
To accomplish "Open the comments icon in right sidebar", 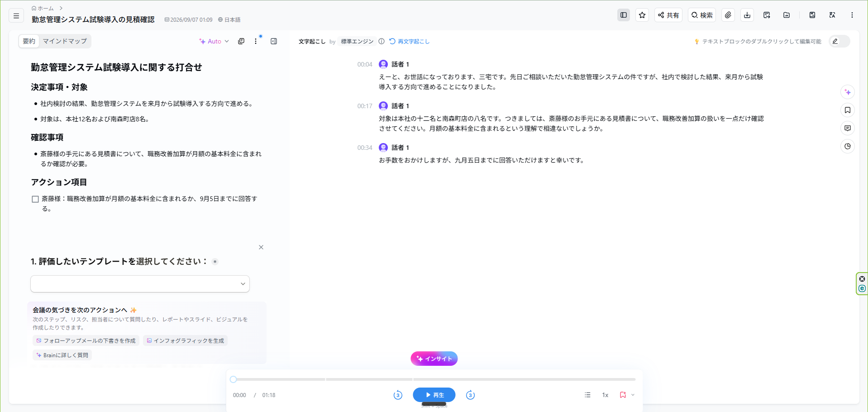I will point(848,128).
